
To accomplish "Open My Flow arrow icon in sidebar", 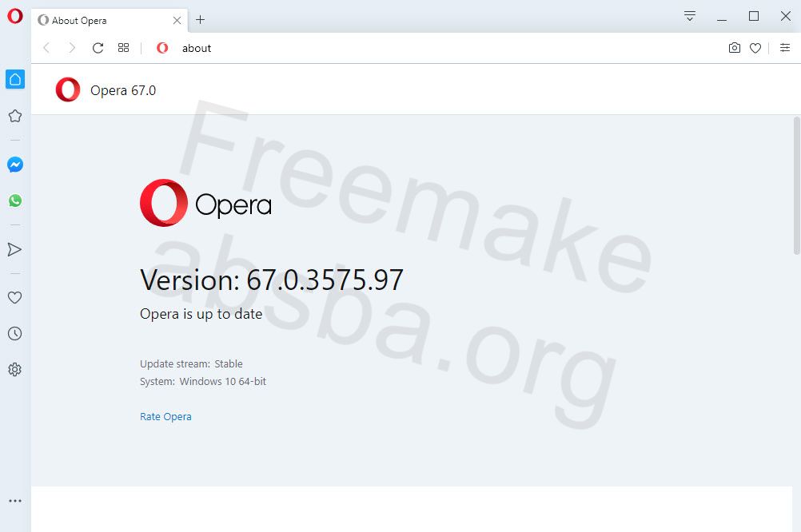I will pyautogui.click(x=14, y=249).
